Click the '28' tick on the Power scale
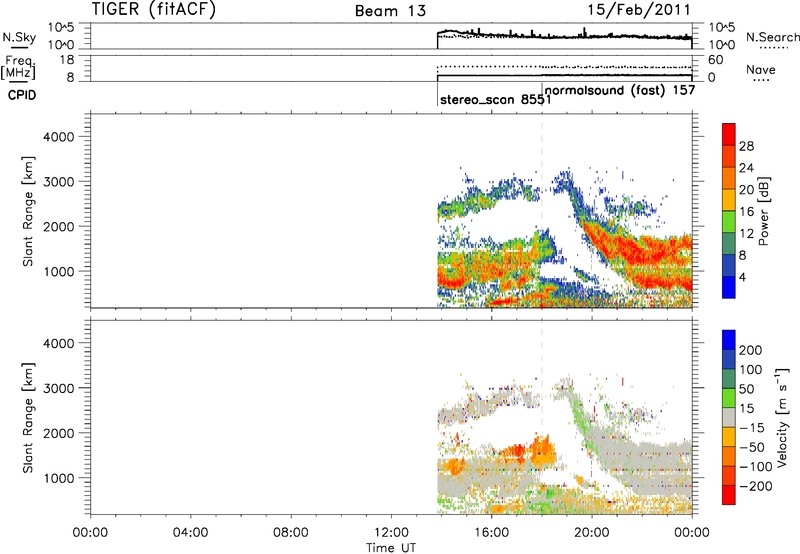 [x=746, y=146]
